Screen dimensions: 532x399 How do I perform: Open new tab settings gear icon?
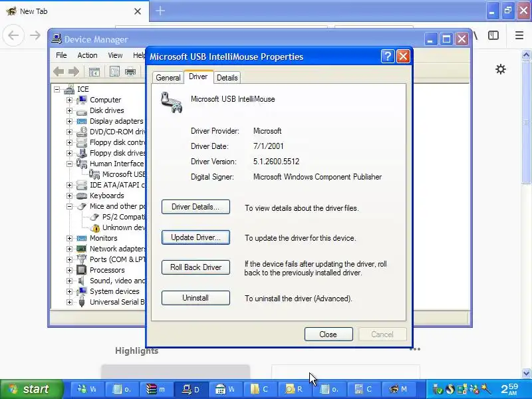501,70
